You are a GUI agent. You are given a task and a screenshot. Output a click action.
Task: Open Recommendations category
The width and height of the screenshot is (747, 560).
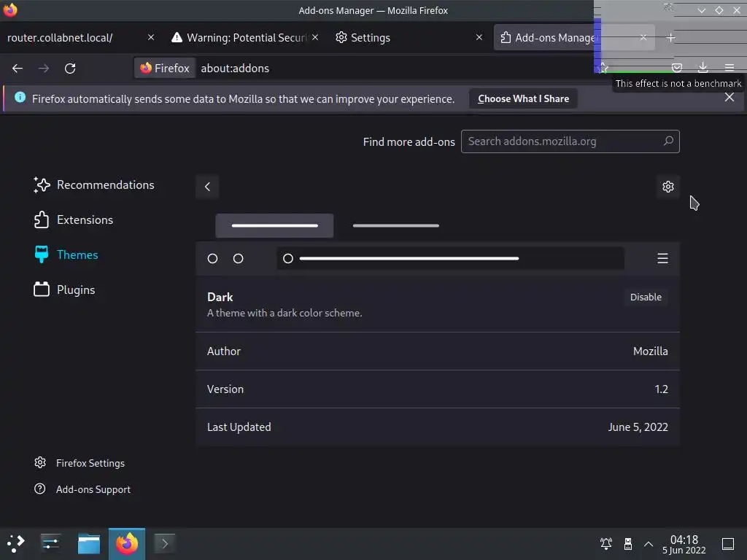point(94,184)
